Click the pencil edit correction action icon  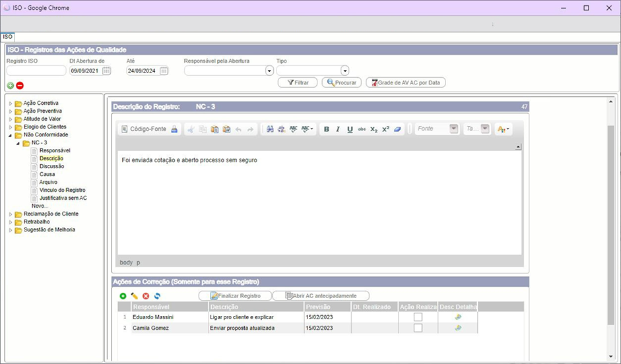pyautogui.click(x=135, y=296)
